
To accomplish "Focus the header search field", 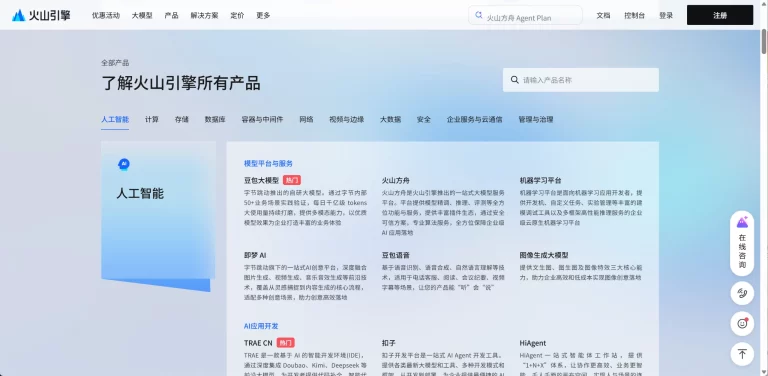I will pos(526,15).
